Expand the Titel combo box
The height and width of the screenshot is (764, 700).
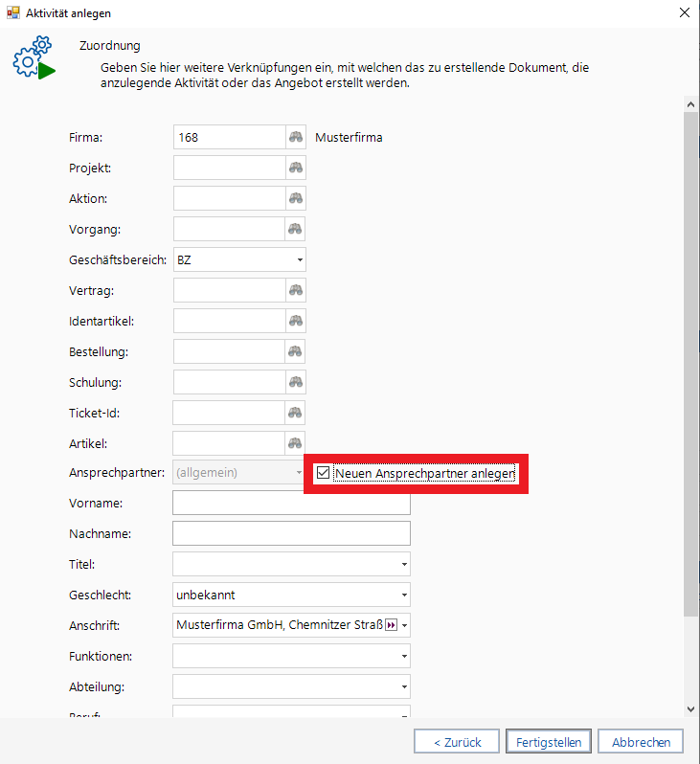pyautogui.click(x=404, y=565)
